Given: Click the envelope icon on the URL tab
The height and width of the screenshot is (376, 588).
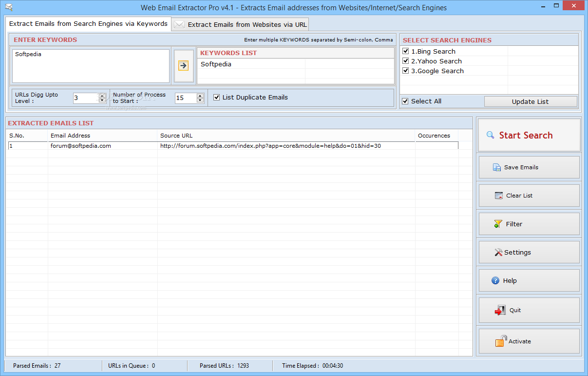Looking at the screenshot, I should pyautogui.click(x=179, y=24).
